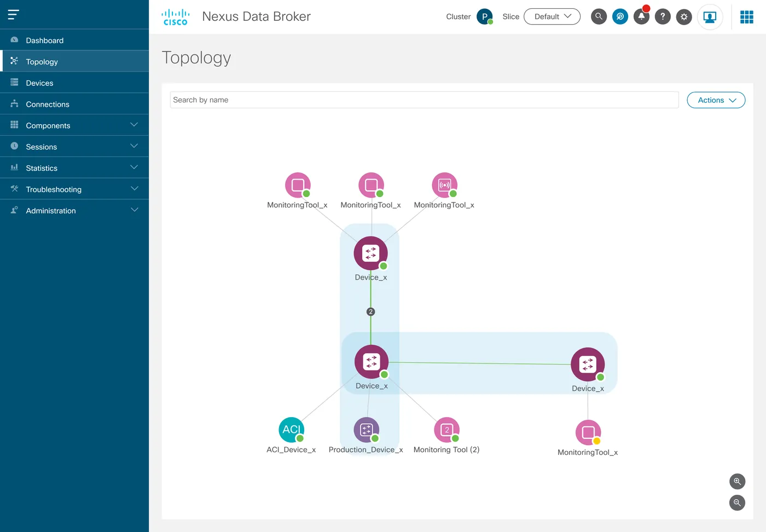Screen dimensions: 766x532
Task: Open the notifications bell
Action: 641,16
